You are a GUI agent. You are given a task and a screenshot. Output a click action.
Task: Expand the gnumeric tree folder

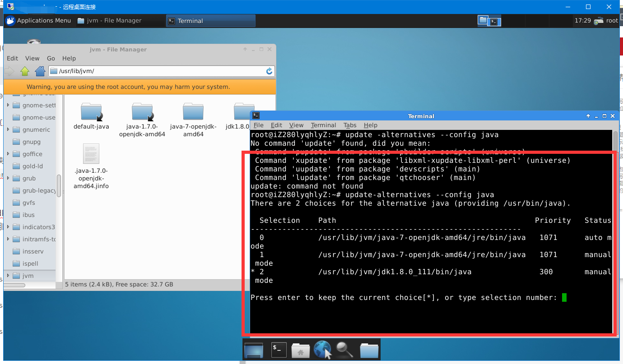(8, 129)
